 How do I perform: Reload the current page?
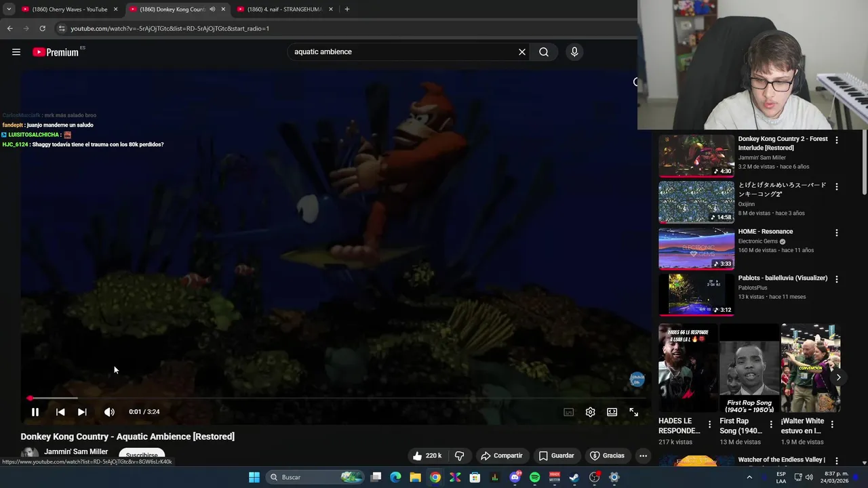tap(42, 28)
